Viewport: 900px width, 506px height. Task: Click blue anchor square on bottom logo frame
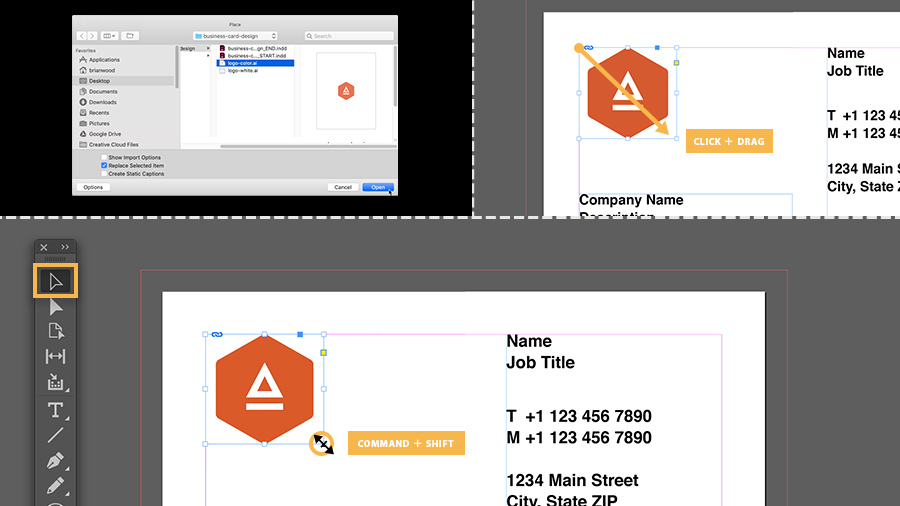click(x=300, y=334)
